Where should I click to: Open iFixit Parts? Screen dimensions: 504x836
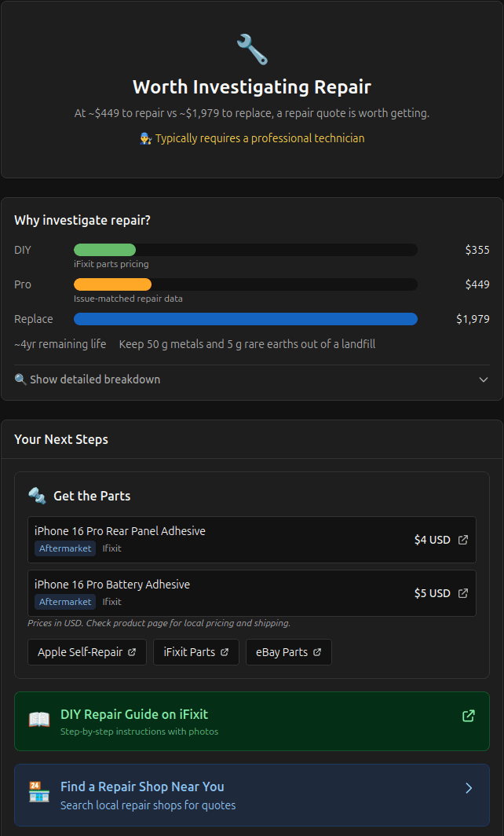tap(195, 651)
